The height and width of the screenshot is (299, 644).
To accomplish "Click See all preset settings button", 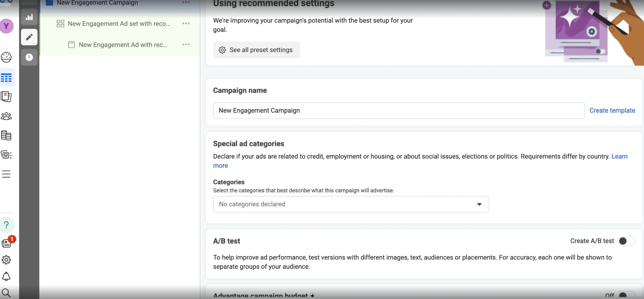I will (x=257, y=50).
